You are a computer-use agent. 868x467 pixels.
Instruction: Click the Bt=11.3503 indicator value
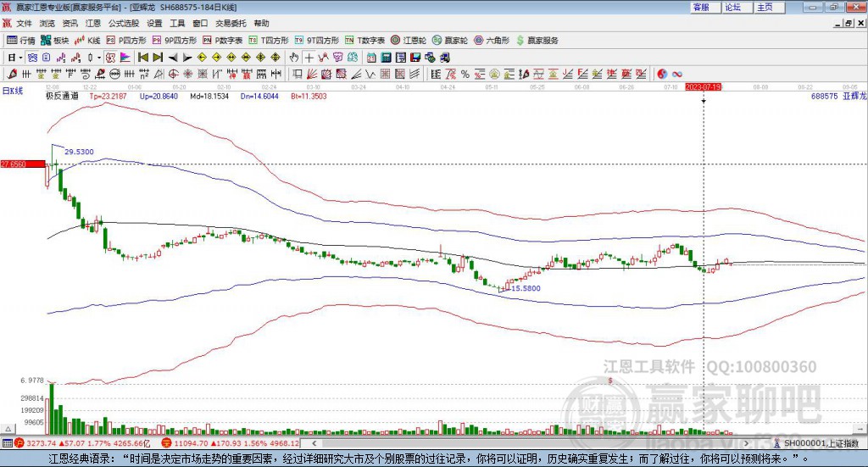309,96
